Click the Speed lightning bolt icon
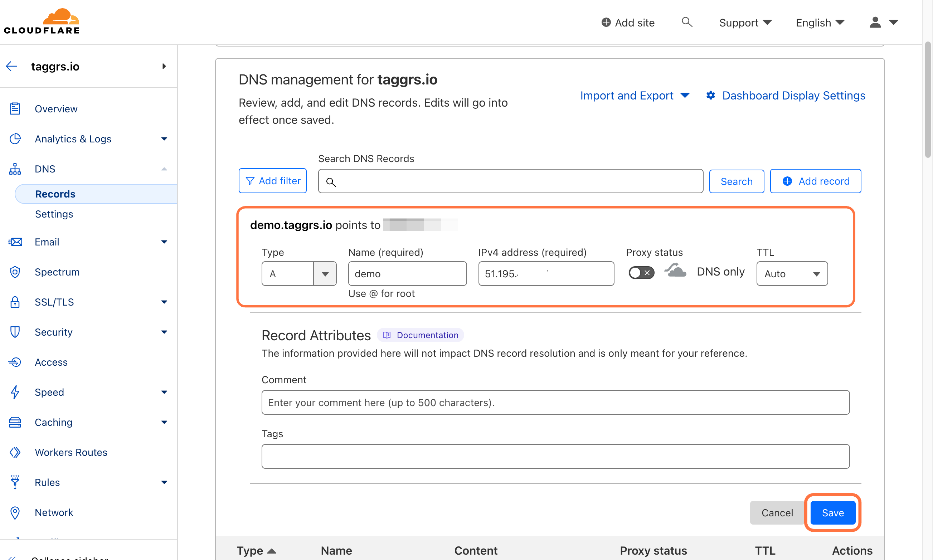933x560 pixels. coord(15,392)
